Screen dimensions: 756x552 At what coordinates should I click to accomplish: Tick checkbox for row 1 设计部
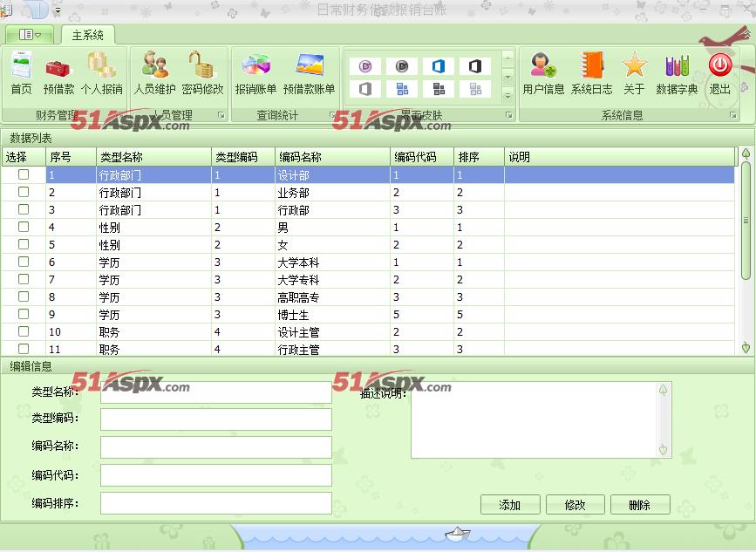24,174
